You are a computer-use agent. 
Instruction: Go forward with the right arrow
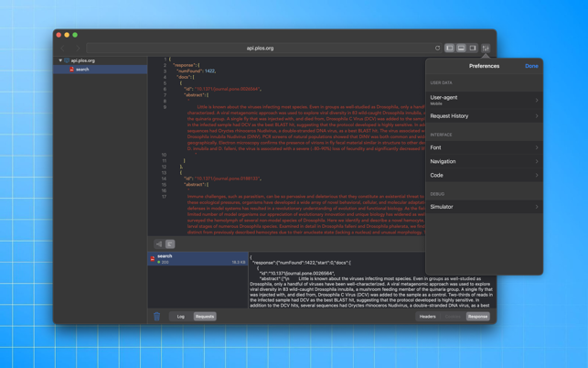78,49
